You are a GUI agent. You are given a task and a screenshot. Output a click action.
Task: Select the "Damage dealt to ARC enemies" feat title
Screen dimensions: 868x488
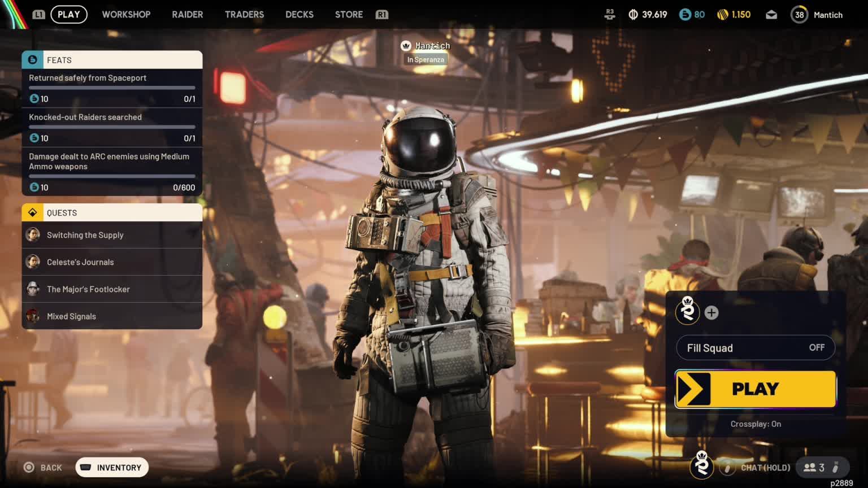pyautogui.click(x=109, y=161)
